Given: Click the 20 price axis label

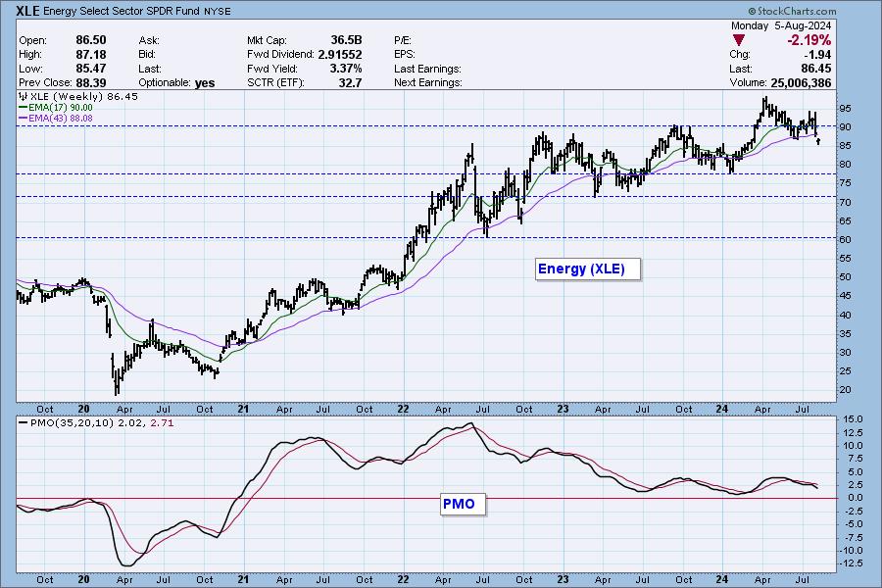Looking at the screenshot, I should pyautogui.click(x=846, y=390).
